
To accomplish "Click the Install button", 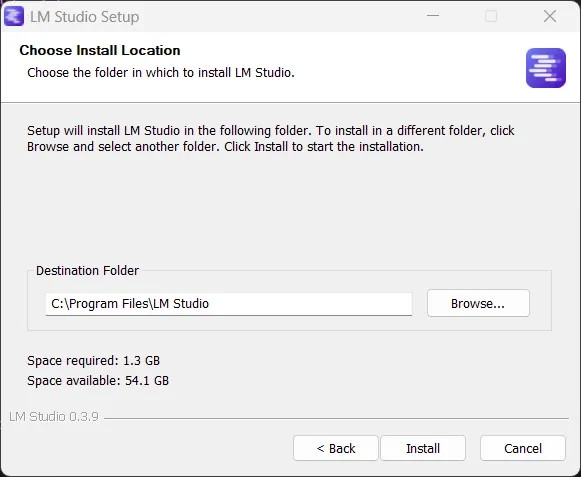I will point(423,448).
